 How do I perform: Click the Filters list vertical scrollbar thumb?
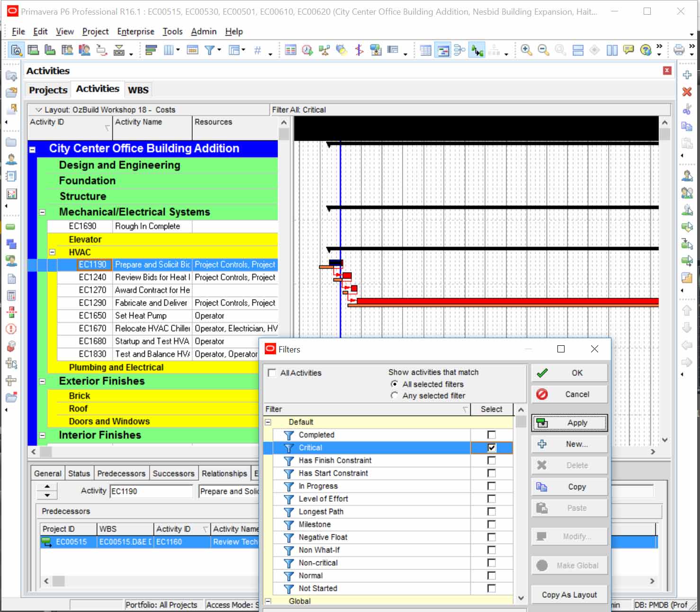click(x=521, y=422)
